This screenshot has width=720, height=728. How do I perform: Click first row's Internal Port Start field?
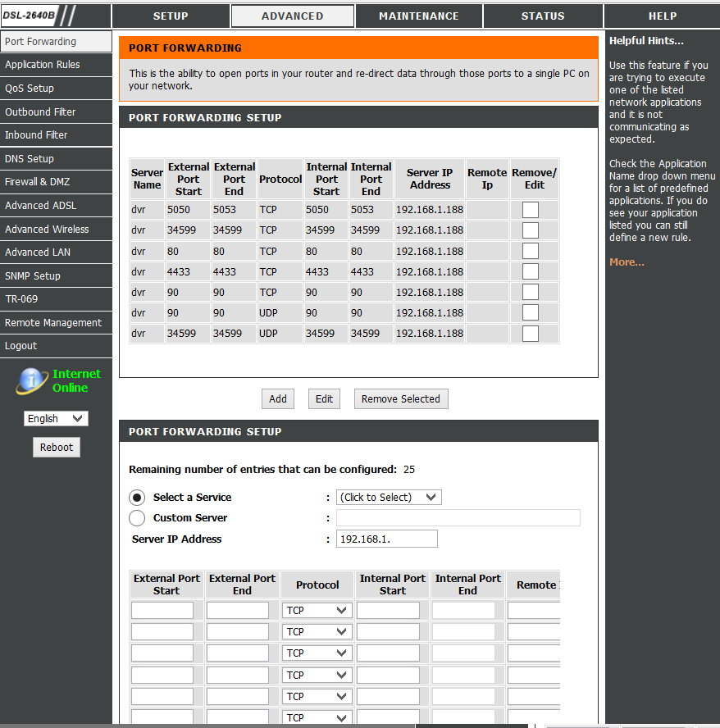tap(388, 610)
